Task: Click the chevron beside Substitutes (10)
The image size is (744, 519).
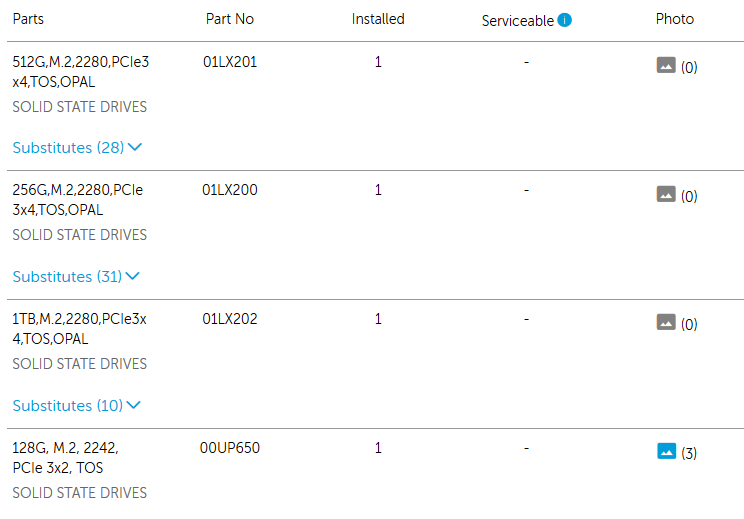Action: click(x=134, y=405)
